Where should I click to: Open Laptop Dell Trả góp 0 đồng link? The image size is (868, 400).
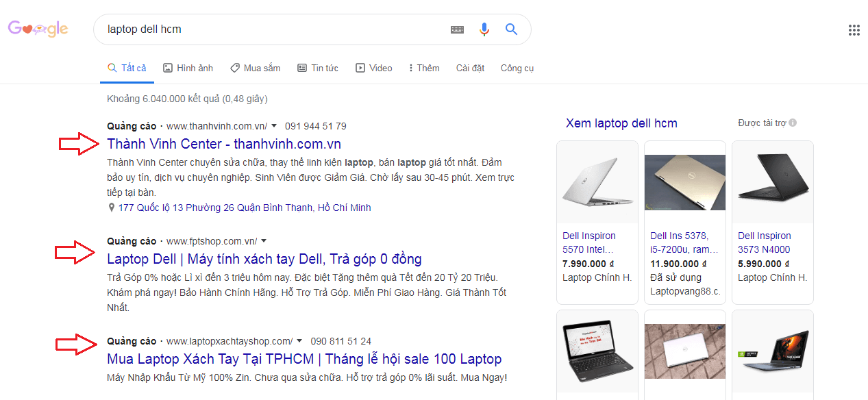264,259
